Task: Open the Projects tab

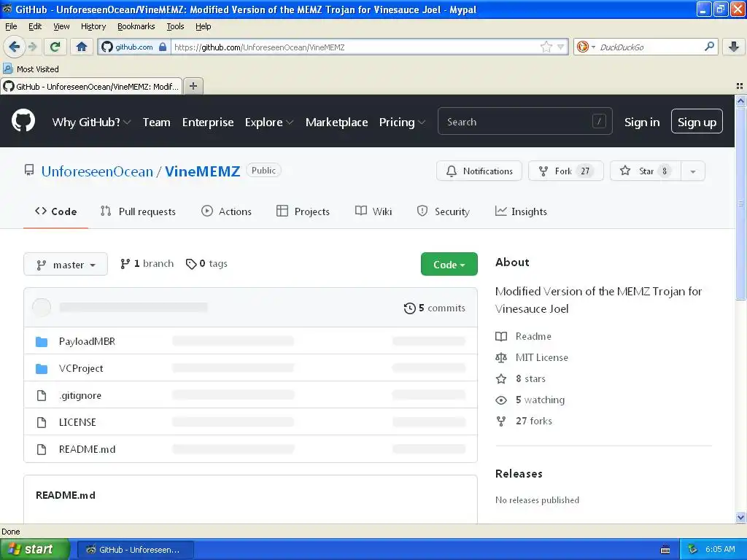Action: point(303,211)
